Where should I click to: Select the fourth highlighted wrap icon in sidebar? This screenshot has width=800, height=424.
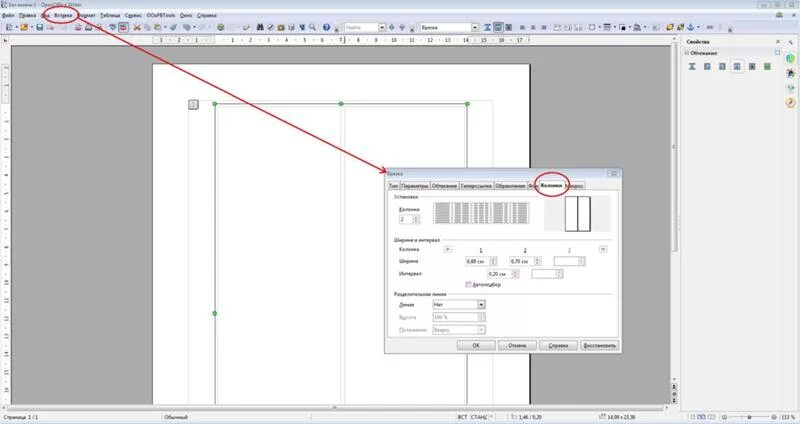point(737,66)
